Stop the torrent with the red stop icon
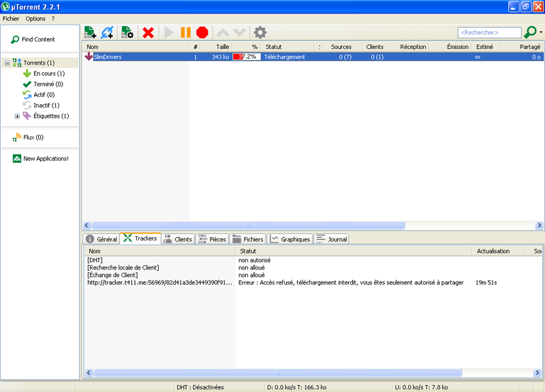Viewport: 545px width, 392px height. coord(202,32)
